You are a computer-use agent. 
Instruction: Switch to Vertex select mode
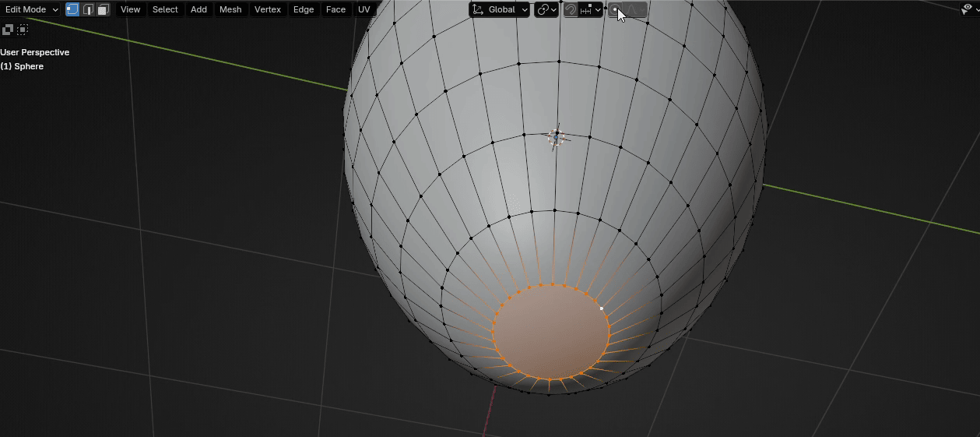[72, 9]
